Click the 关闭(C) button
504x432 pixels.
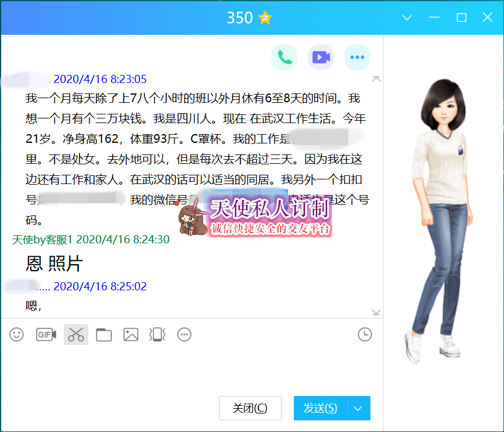point(250,408)
